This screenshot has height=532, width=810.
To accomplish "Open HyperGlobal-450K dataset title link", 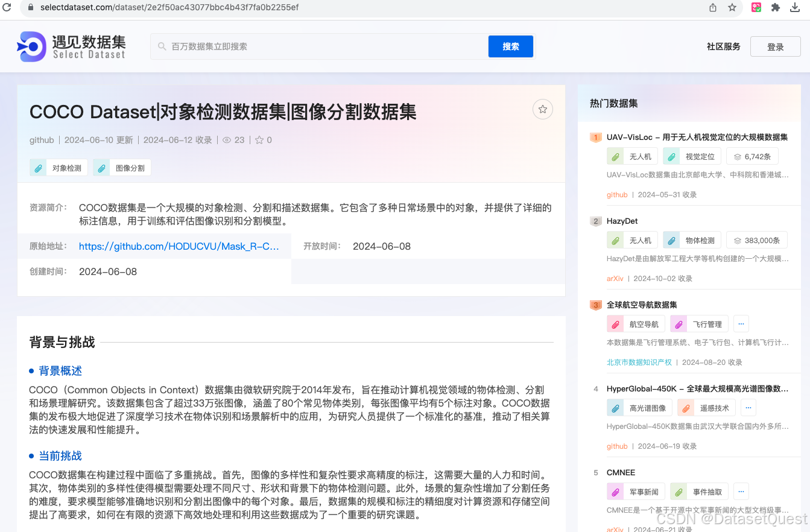I will [697, 388].
